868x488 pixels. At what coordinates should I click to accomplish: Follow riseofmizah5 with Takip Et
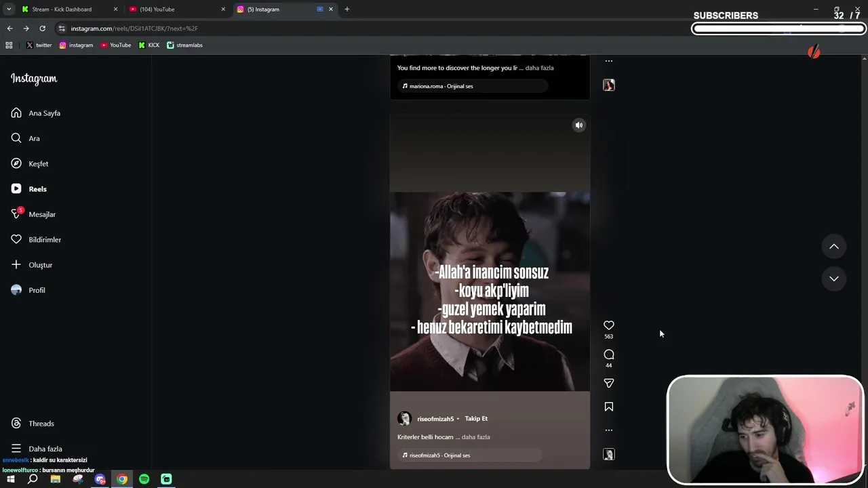476,419
